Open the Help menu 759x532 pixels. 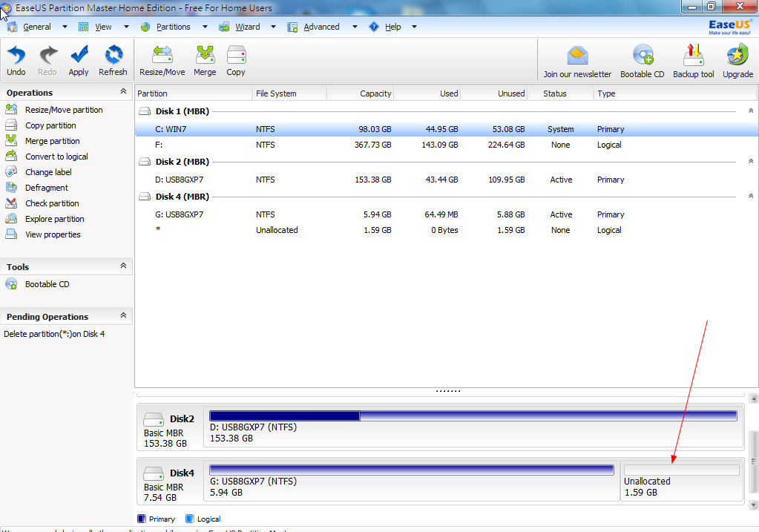[393, 27]
